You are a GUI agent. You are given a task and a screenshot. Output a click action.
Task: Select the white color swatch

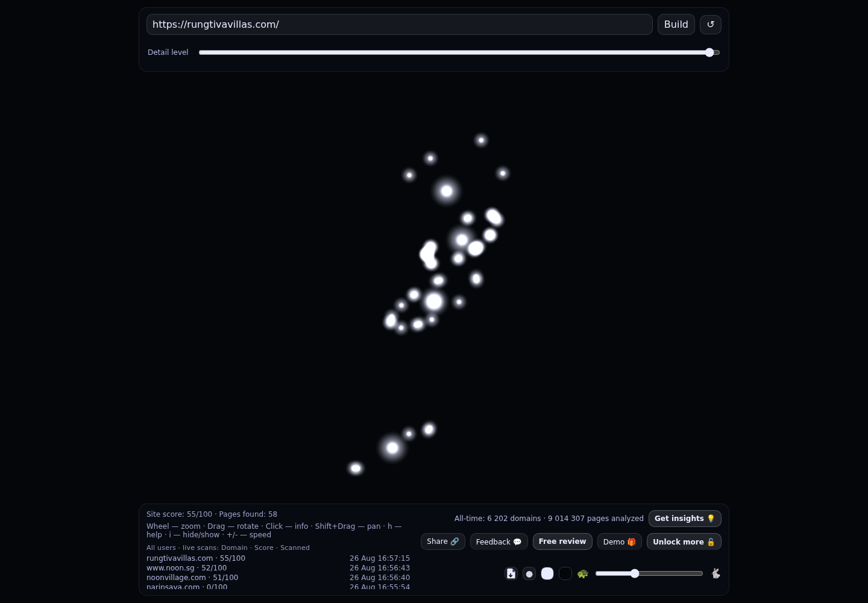pyautogui.click(x=547, y=573)
